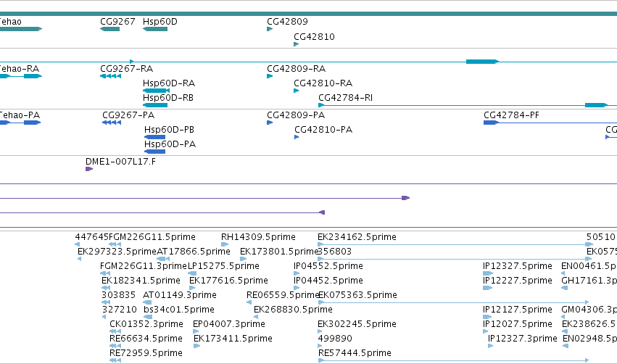Image resolution: width=617 pixels, height=364 pixels.
Task: Click EST EK302245.5prime
Action: (357, 324)
